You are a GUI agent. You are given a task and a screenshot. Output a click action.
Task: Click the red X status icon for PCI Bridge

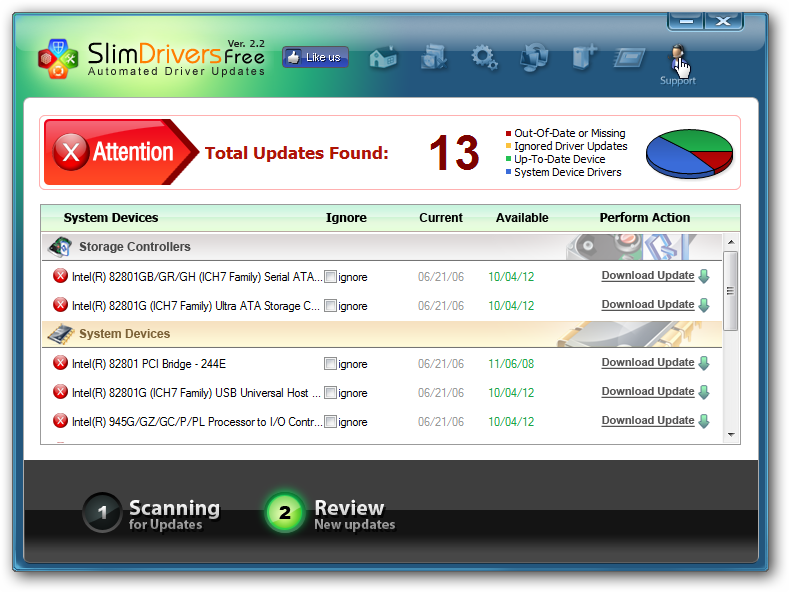coord(60,363)
